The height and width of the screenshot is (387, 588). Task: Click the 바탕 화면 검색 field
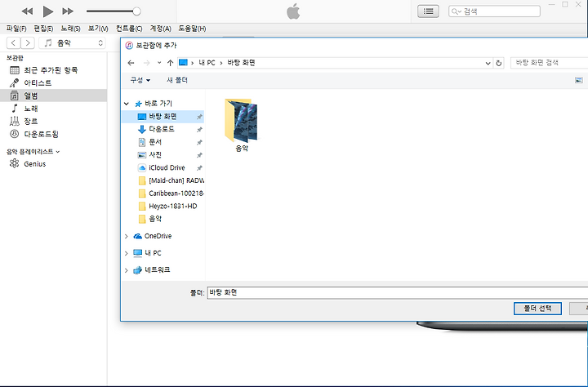(549, 63)
